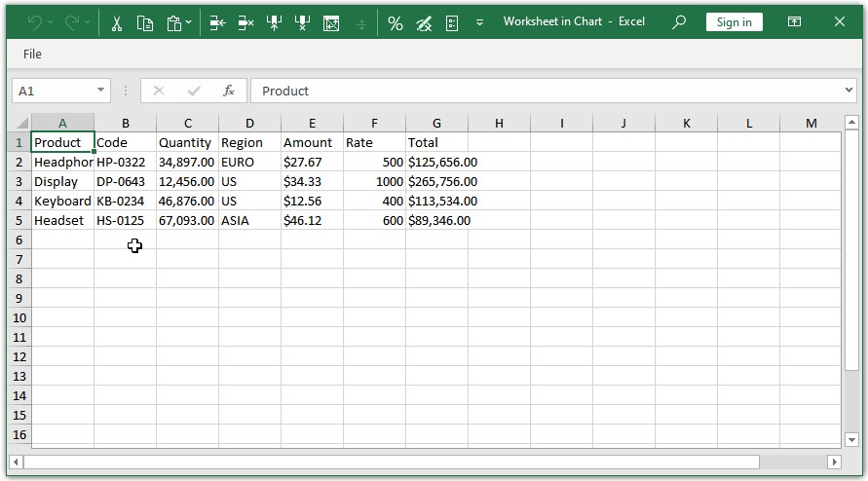Image resolution: width=868 pixels, height=481 pixels.
Task: Click the Cut scissors icon
Action: pos(116,23)
